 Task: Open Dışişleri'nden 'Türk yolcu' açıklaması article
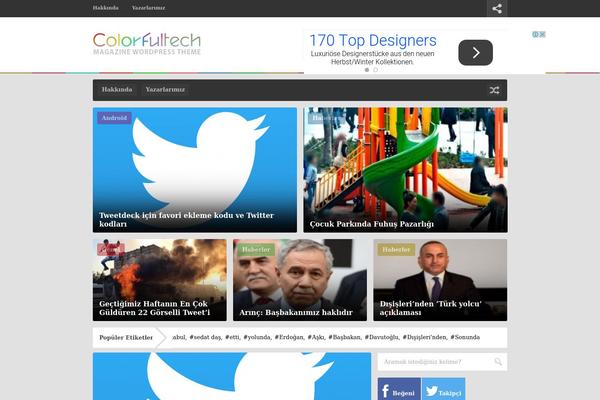[x=430, y=308]
